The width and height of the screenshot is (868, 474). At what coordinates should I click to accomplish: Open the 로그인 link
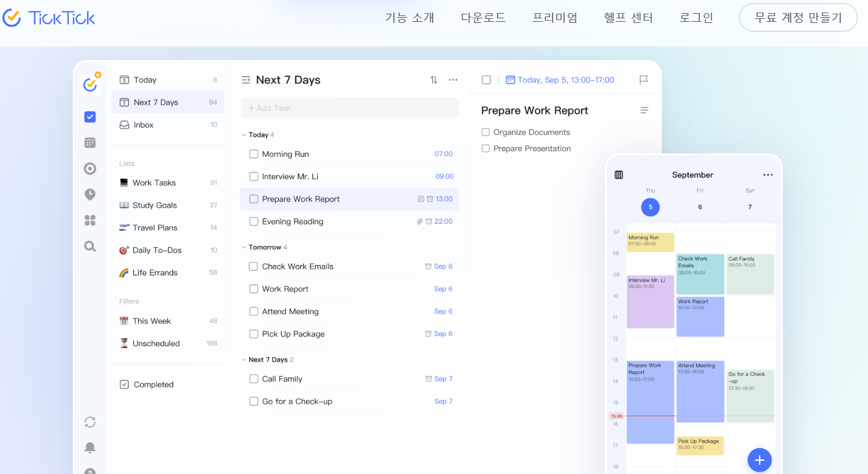click(696, 18)
